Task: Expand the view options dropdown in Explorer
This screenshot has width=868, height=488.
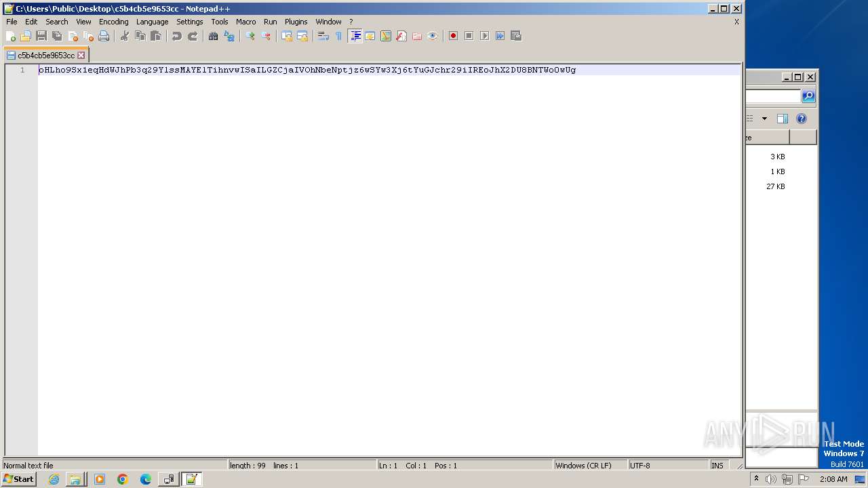Action: point(764,119)
